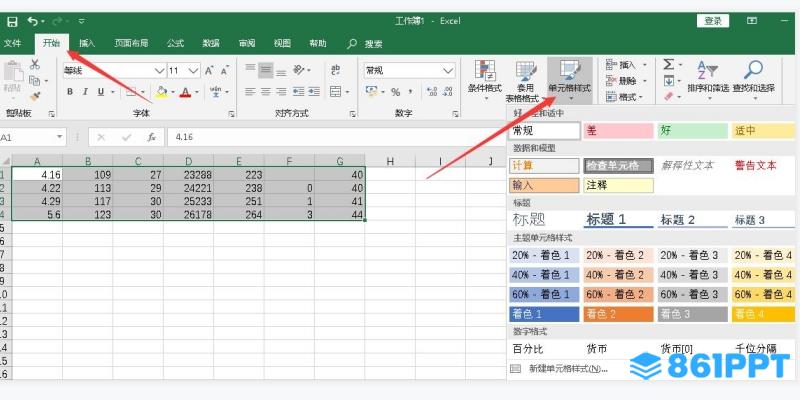The width and height of the screenshot is (800, 400).
Task: Align text to the left
Action: [249, 92]
